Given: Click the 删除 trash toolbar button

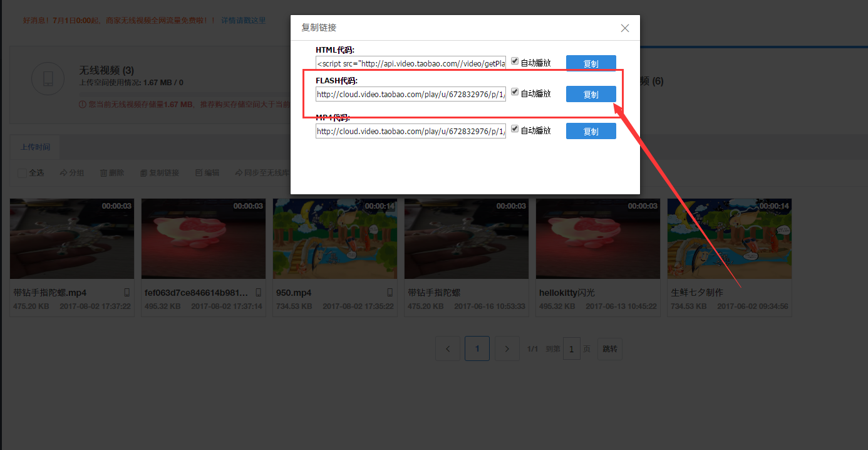Looking at the screenshot, I should point(112,173).
